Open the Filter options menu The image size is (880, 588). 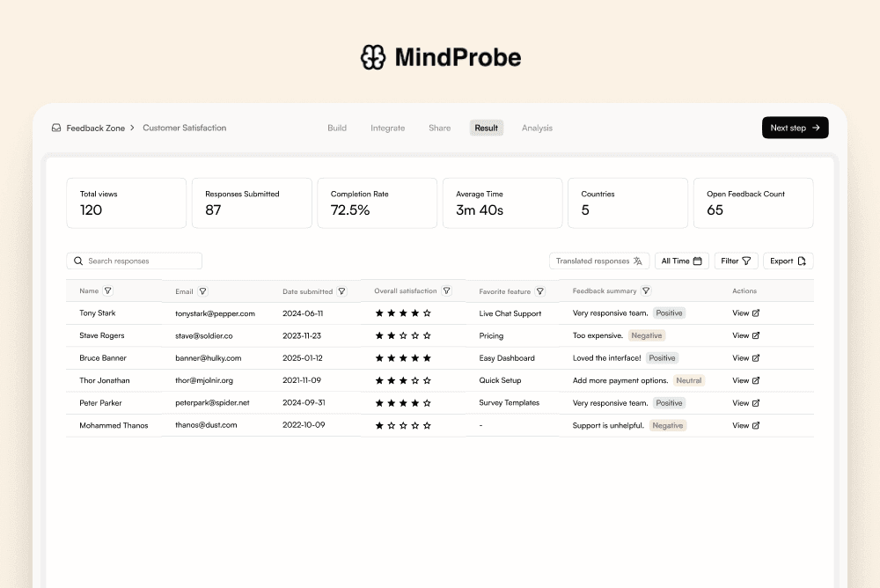[736, 261]
